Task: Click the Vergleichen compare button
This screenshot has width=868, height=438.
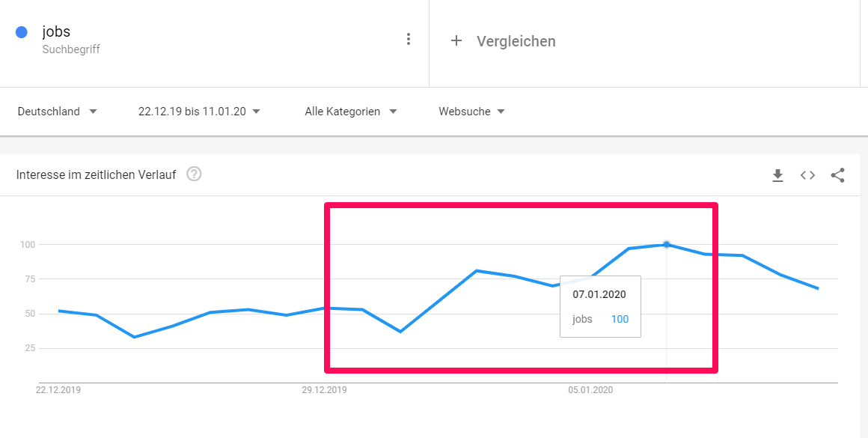Action: (x=516, y=41)
